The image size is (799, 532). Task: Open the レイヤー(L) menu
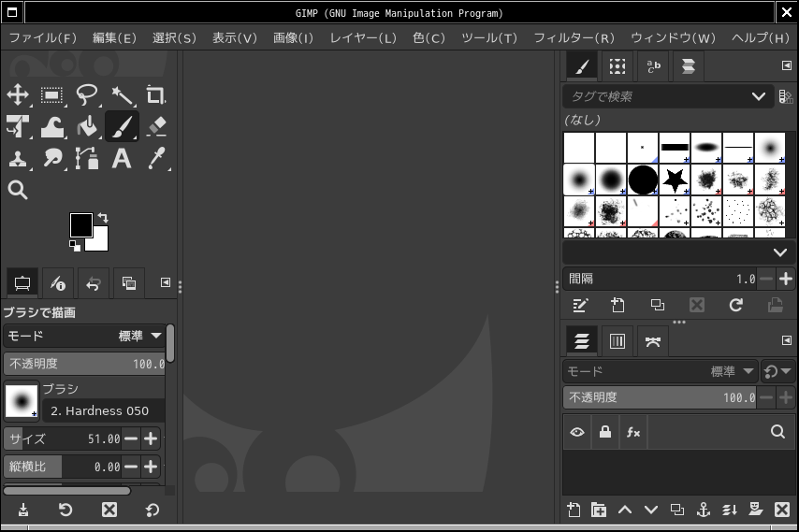point(363,38)
